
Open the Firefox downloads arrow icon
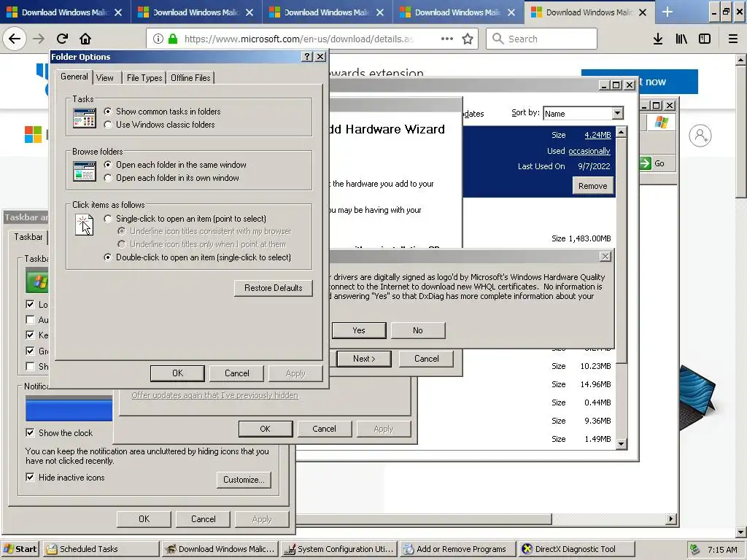point(658,39)
